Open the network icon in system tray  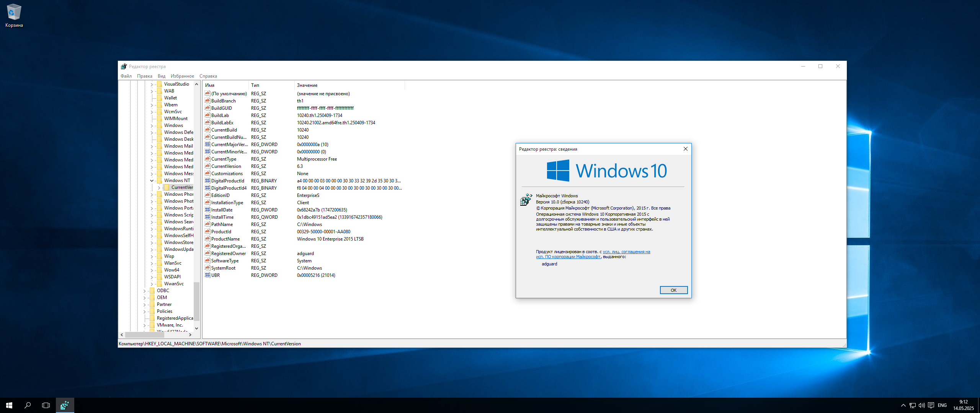913,405
